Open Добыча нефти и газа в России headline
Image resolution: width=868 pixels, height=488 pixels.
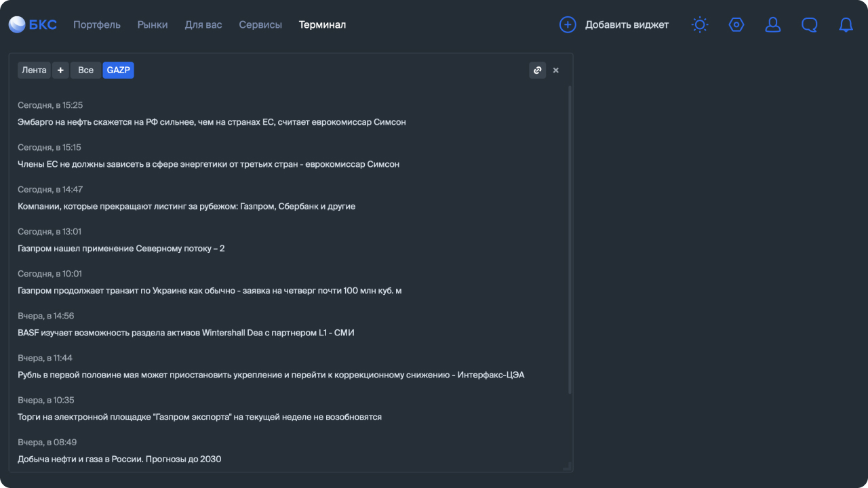[x=119, y=459]
